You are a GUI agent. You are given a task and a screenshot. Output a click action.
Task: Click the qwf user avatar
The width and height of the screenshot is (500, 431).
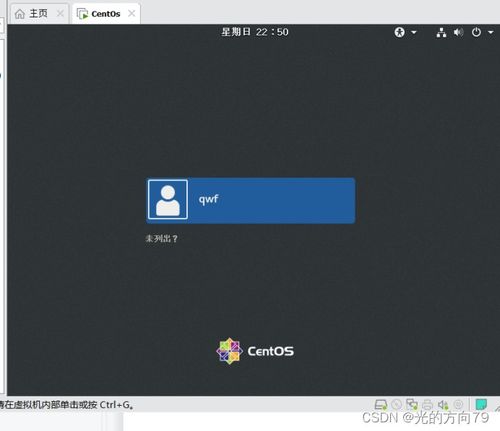pos(168,199)
